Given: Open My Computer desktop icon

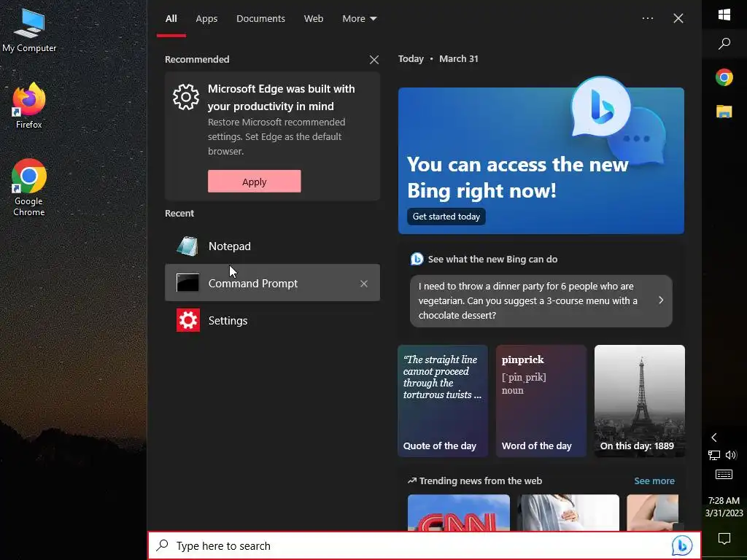Looking at the screenshot, I should [29, 31].
